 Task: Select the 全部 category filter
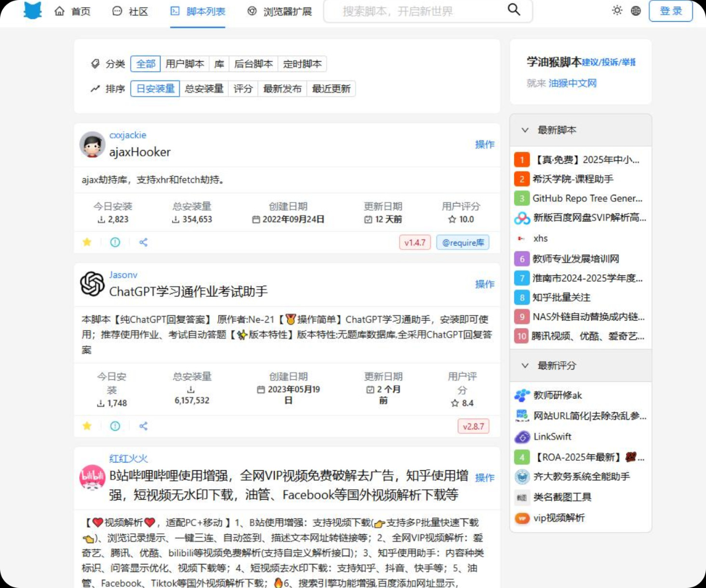[146, 64]
